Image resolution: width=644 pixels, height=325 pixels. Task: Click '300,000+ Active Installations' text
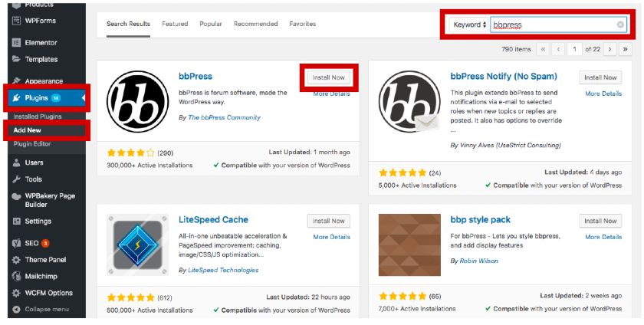point(149,165)
